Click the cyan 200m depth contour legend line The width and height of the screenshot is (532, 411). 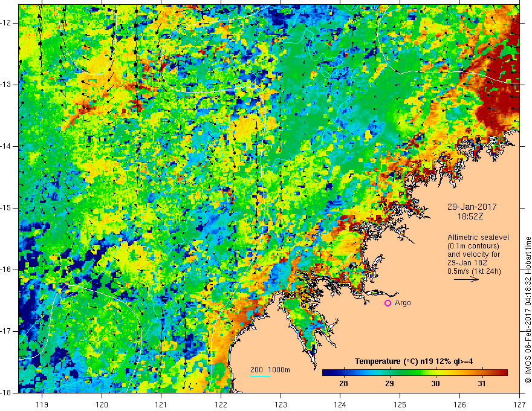260,376
